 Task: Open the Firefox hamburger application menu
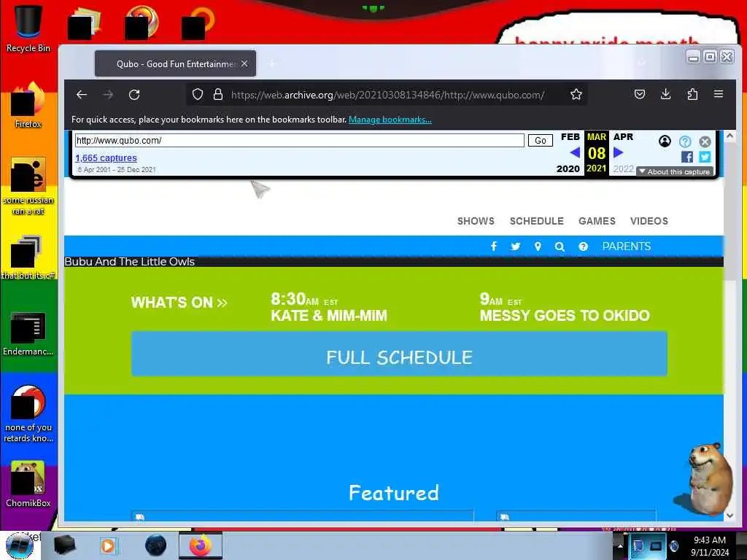click(x=719, y=94)
